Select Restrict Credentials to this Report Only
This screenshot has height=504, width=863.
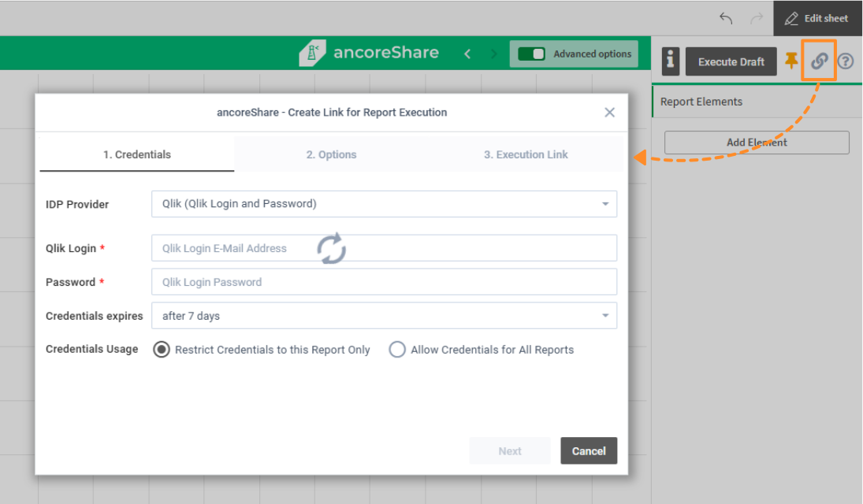coord(162,350)
